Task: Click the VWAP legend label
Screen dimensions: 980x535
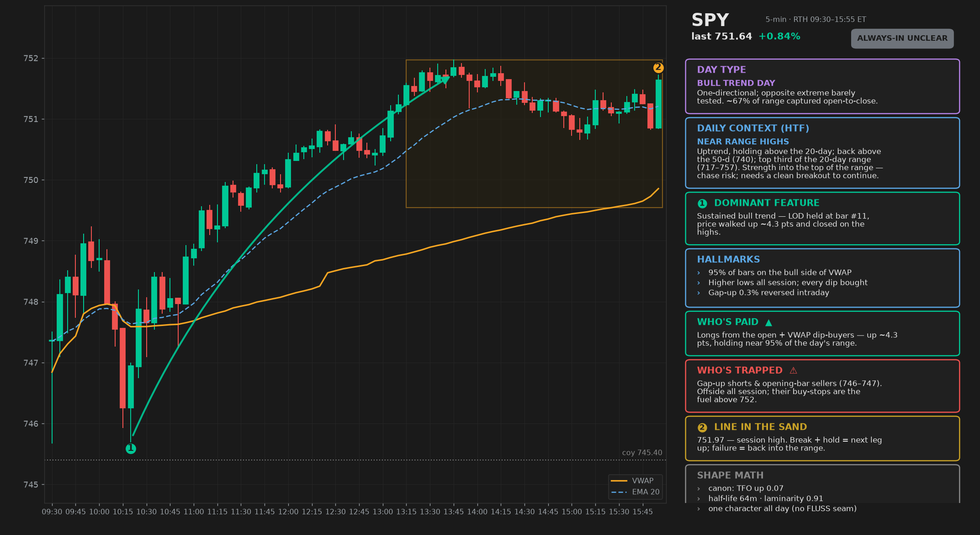Action: coord(643,481)
